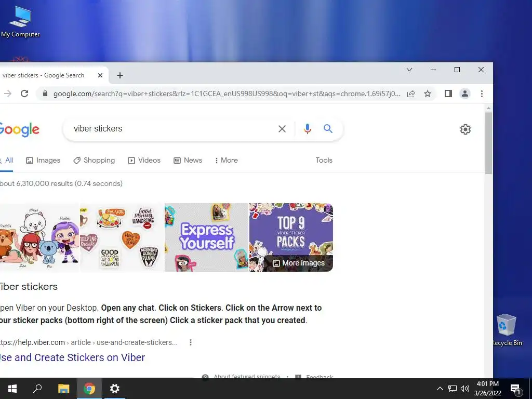Image resolution: width=532 pixels, height=399 pixels.
Task: Open a new tab with the plus button
Action: (x=120, y=75)
